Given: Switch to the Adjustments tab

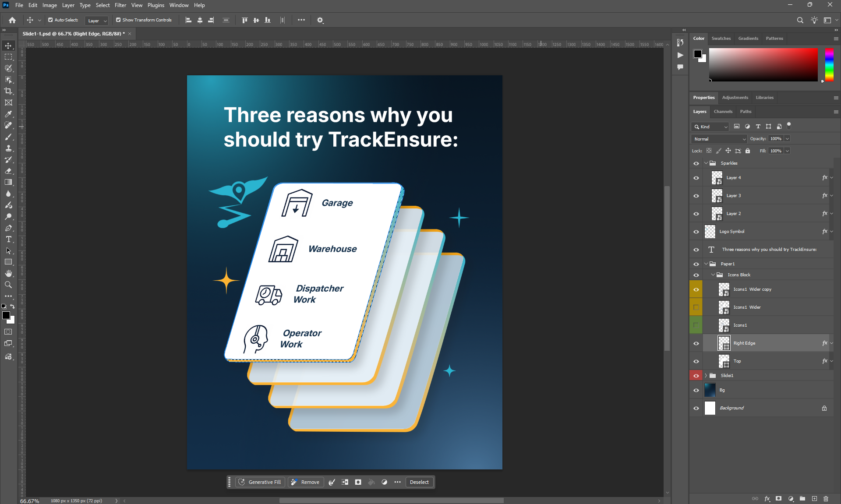Looking at the screenshot, I should (x=735, y=98).
